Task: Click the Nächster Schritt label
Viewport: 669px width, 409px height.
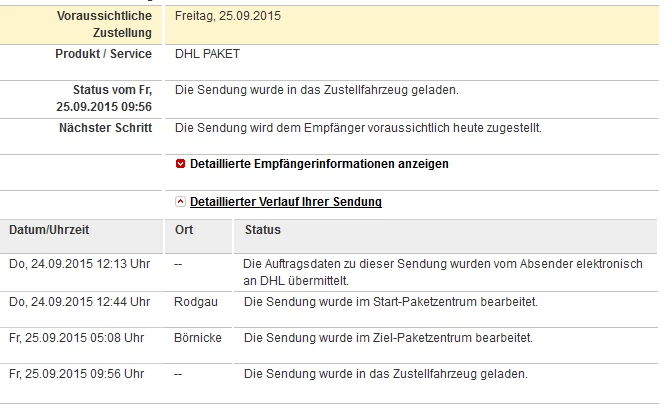Action: pos(106,128)
